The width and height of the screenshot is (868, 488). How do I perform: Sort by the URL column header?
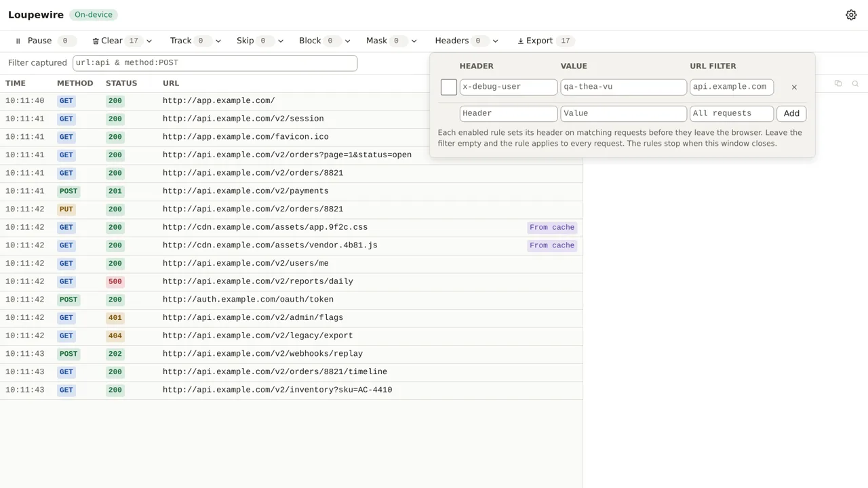click(171, 83)
